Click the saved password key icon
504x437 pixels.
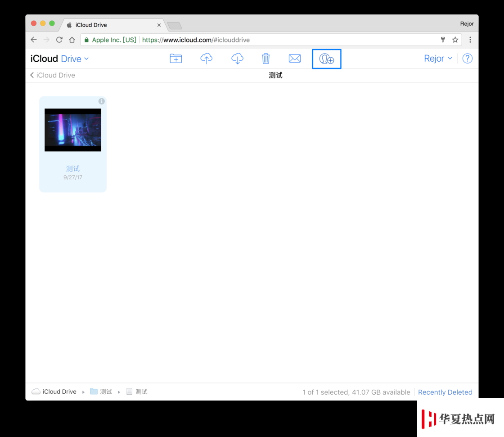coord(443,40)
